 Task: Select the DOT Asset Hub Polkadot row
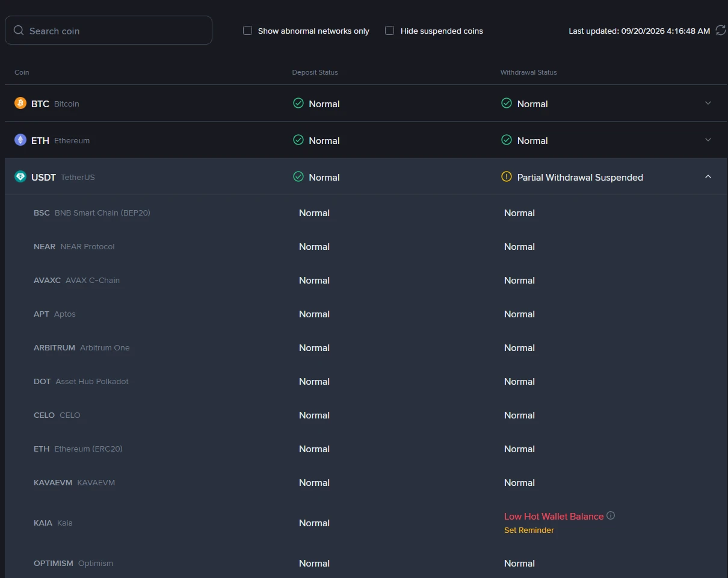coord(366,381)
